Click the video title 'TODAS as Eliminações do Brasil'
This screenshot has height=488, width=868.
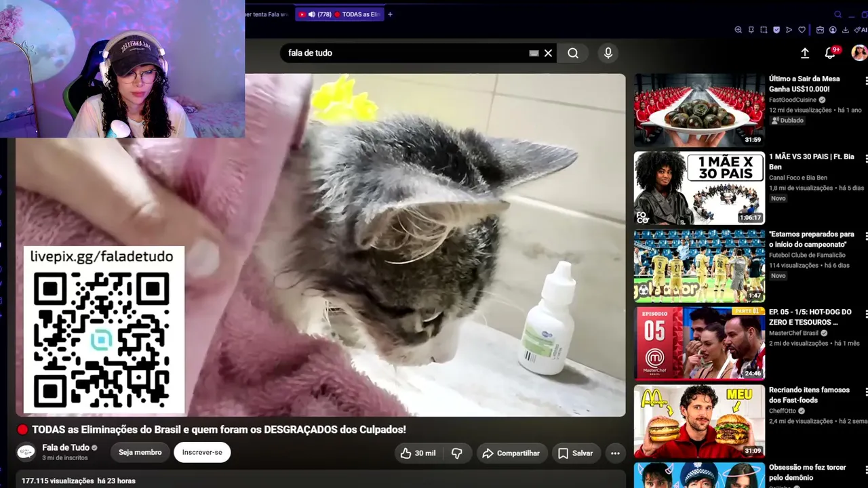click(x=219, y=430)
